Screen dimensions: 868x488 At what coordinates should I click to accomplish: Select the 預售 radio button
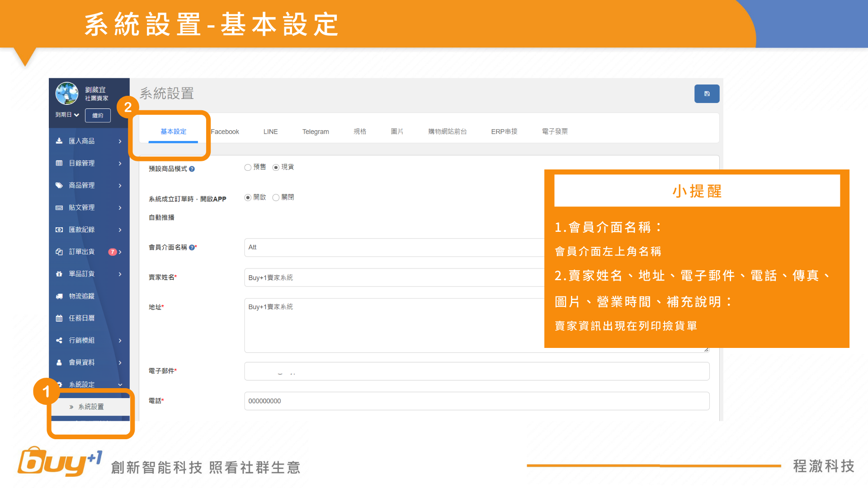pyautogui.click(x=248, y=168)
